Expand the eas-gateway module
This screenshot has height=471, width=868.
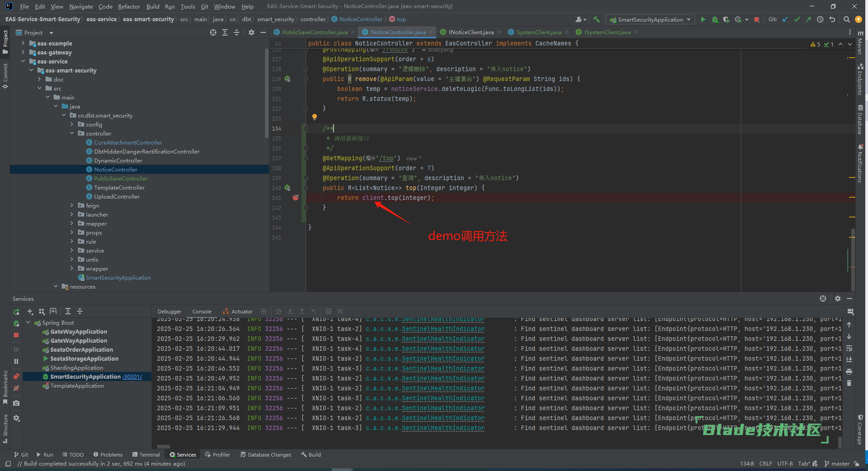pos(23,52)
